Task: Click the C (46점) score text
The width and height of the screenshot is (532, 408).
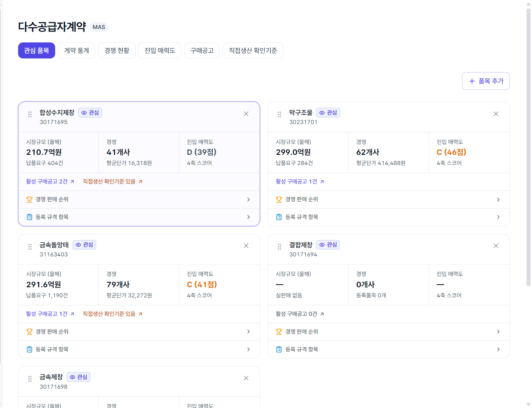Action: (x=451, y=152)
